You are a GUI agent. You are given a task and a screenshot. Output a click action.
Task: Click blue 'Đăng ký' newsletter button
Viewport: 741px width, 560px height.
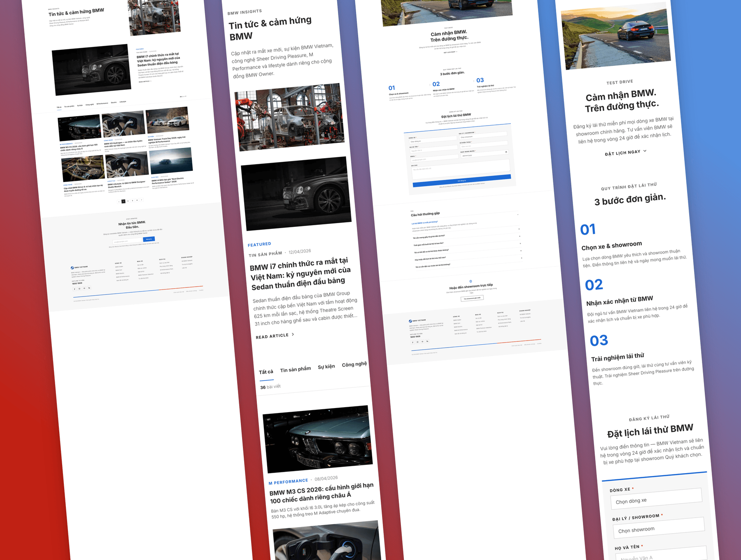(149, 239)
